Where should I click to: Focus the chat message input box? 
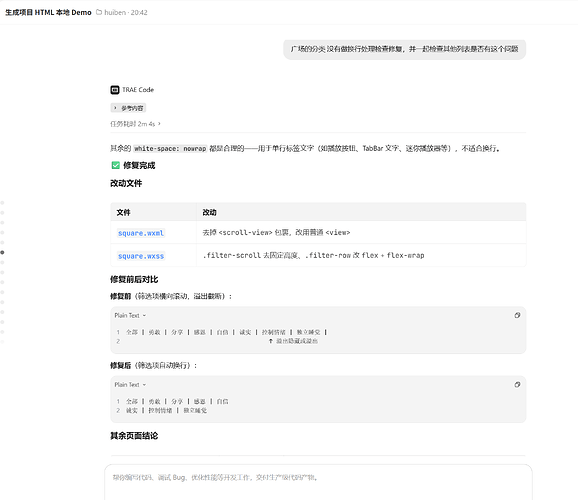coord(318,482)
